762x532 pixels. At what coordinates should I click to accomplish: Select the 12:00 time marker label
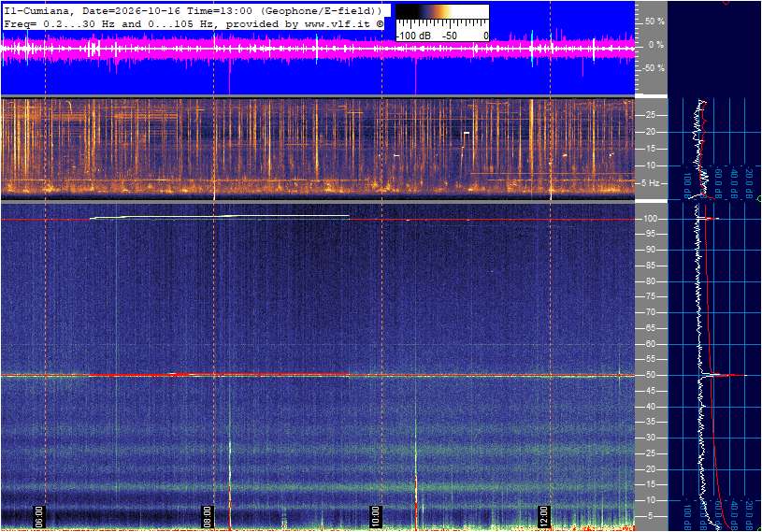(544, 516)
